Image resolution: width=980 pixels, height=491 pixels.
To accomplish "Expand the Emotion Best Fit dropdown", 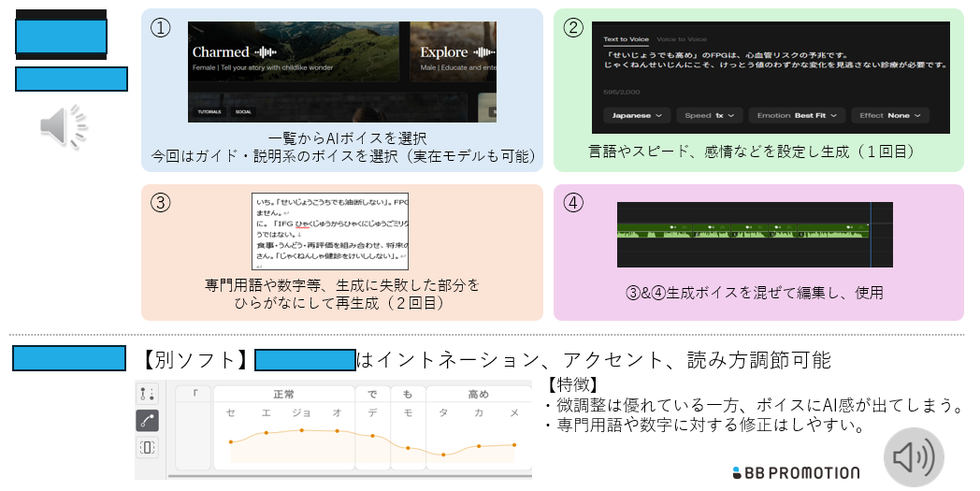I will [x=795, y=115].
